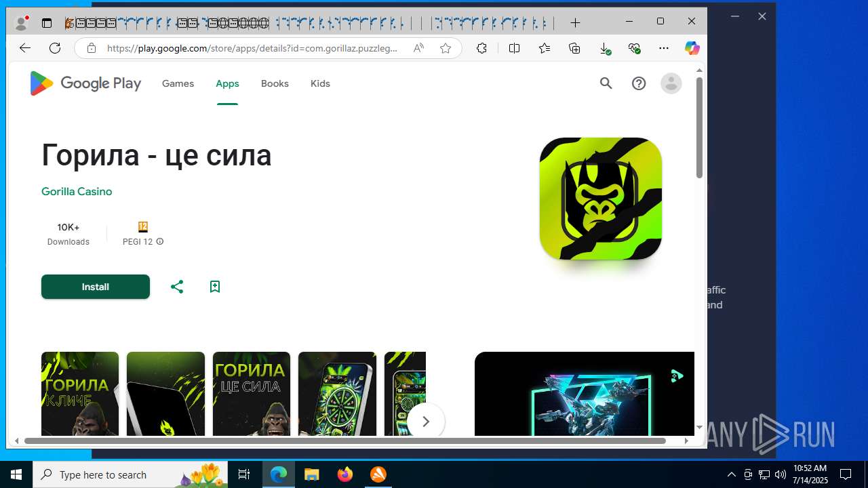Select the Apps tab
The image size is (868, 488).
pos(227,83)
